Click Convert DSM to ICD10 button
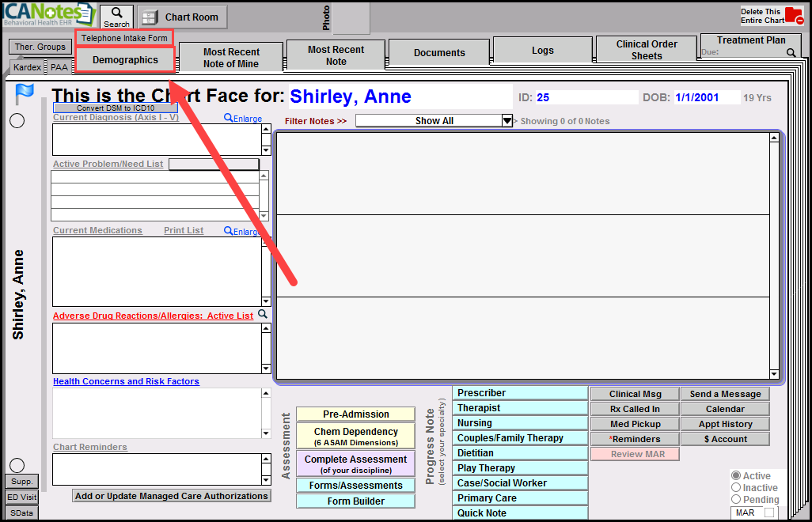The height and width of the screenshot is (522, 812). click(116, 108)
